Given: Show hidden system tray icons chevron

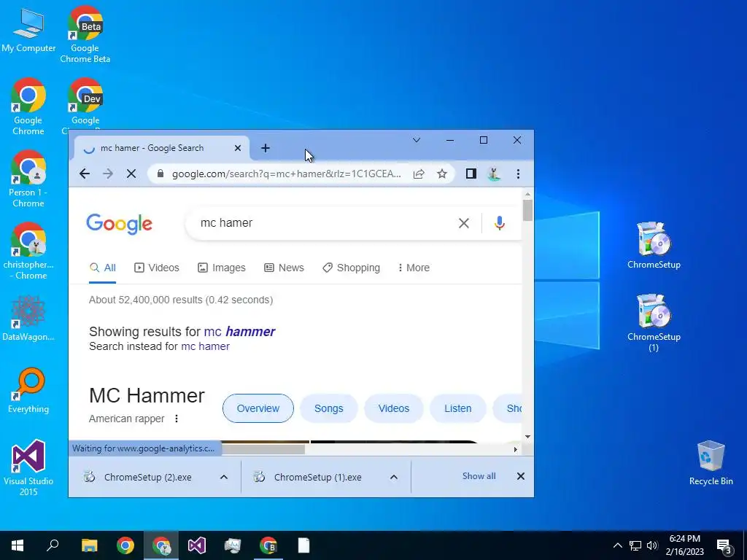Looking at the screenshot, I should pyautogui.click(x=617, y=545).
